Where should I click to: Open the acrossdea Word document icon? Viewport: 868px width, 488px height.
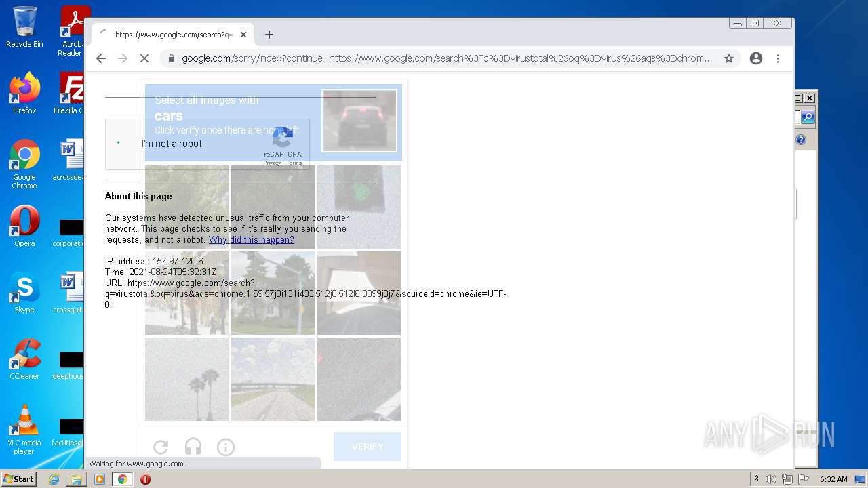point(69,160)
